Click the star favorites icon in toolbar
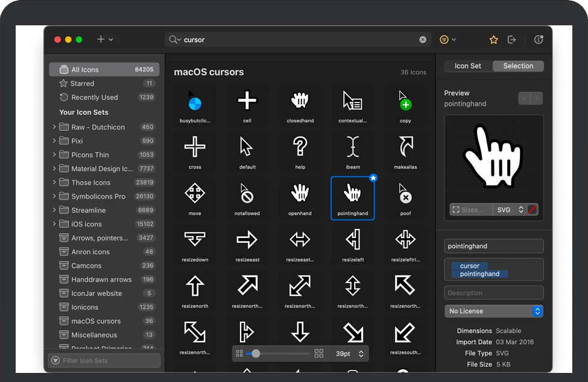 point(493,40)
